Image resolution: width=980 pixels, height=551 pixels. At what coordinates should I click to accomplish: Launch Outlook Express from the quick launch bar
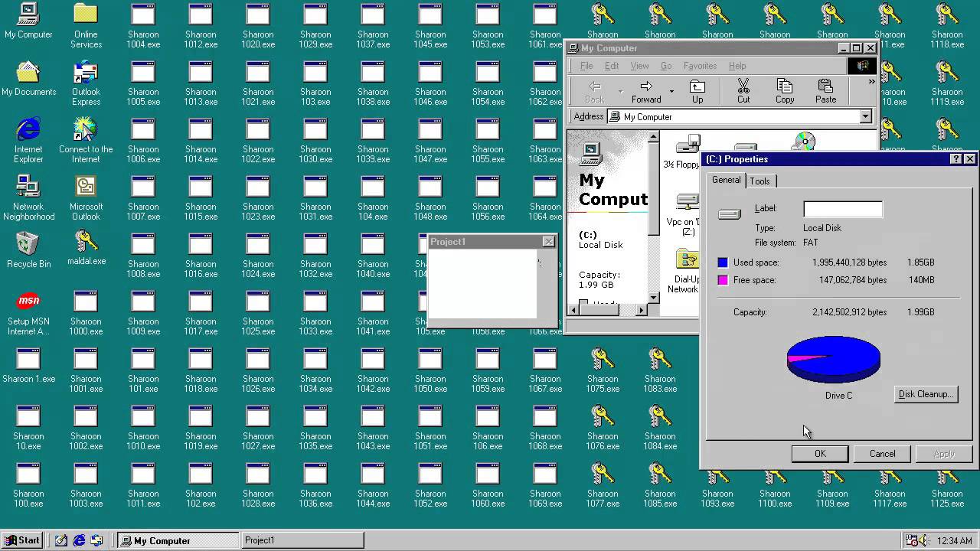(96, 540)
